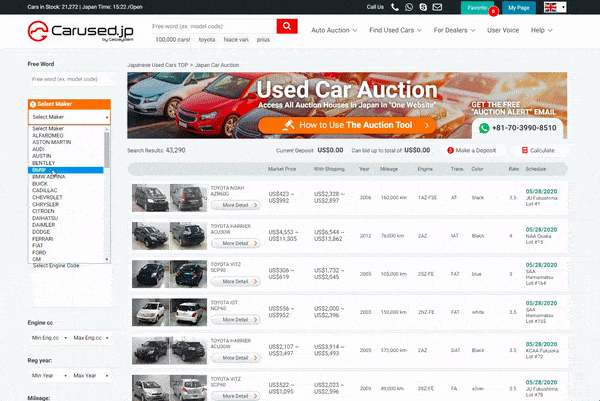Open blue Toyota Vitz first thumbnail

pos(150,274)
